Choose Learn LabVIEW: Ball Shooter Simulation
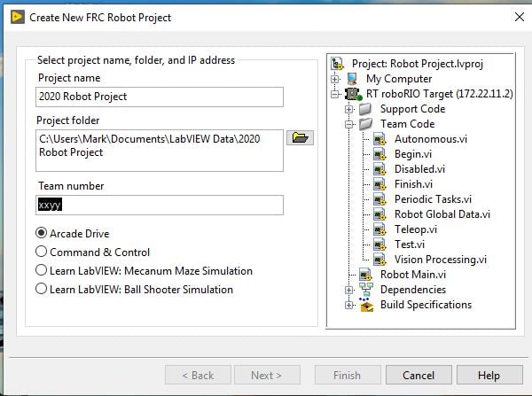The height and width of the screenshot is (396, 532). pos(41,289)
